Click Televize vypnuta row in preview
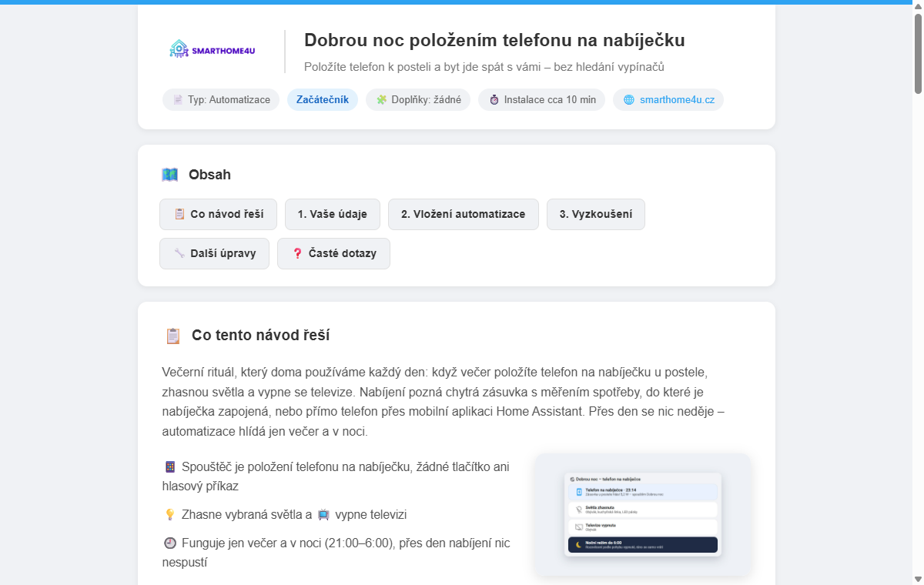 (x=643, y=527)
